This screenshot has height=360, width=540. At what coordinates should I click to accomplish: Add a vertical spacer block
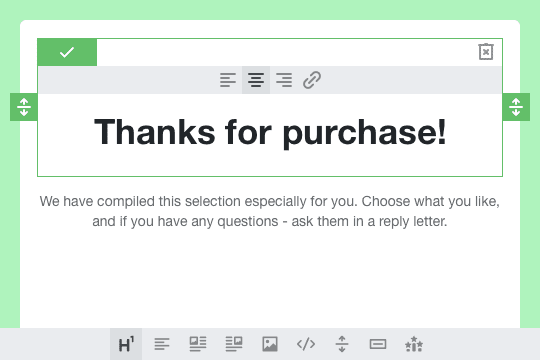(x=342, y=344)
